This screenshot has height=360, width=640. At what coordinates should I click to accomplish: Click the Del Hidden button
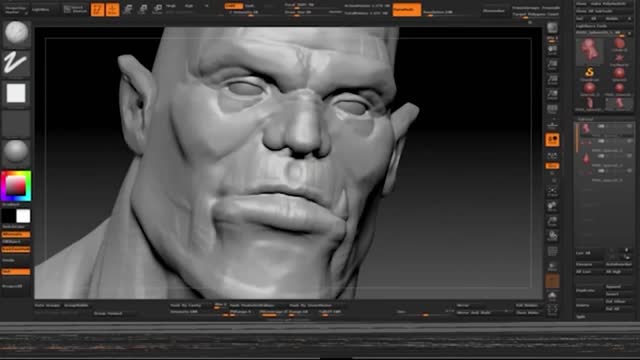[527, 305]
